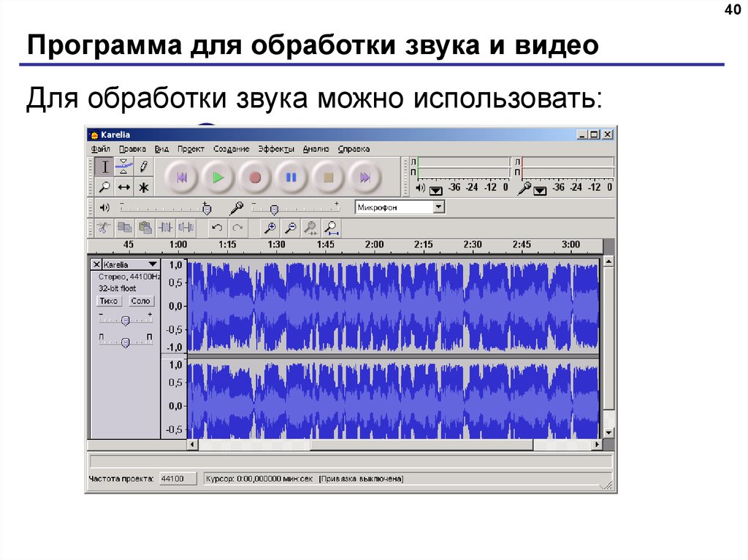Select the Envelope tool

[124, 166]
